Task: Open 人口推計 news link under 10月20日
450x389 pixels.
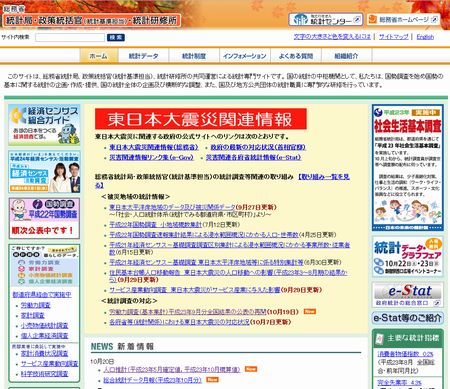Action: pos(172,369)
